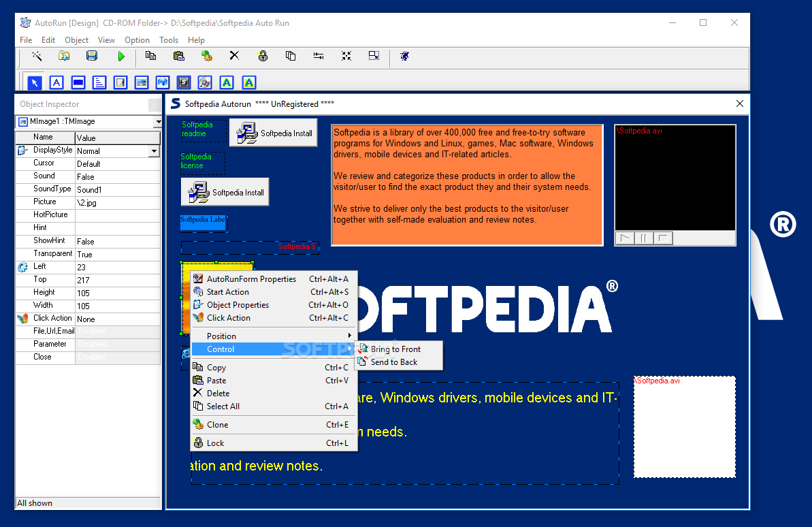Choose Select All in context menu

[274, 406]
